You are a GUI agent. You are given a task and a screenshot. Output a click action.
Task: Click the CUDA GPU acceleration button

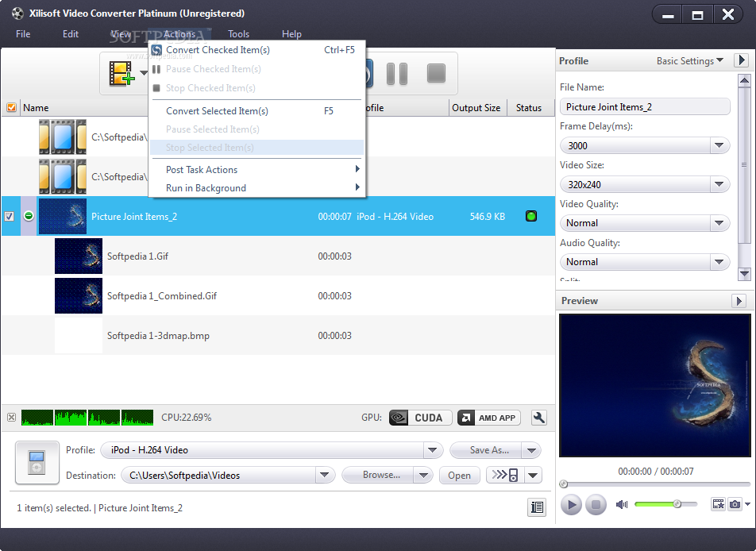coord(420,418)
